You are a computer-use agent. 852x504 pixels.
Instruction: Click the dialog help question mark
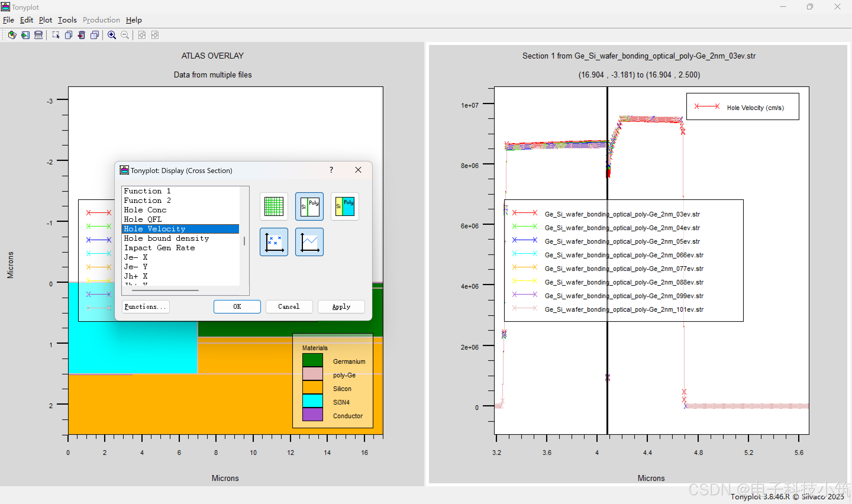(x=331, y=170)
